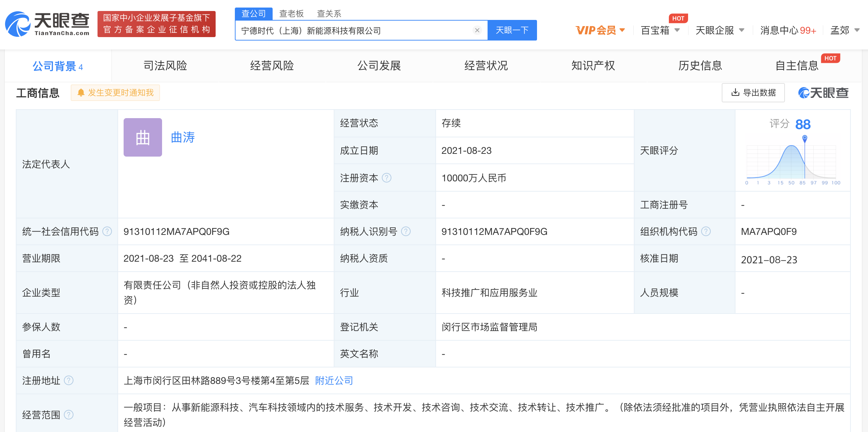Click the 闵行区市场监督管理局 registration authority
The height and width of the screenshot is (432, 868).
tap(489, 327)
